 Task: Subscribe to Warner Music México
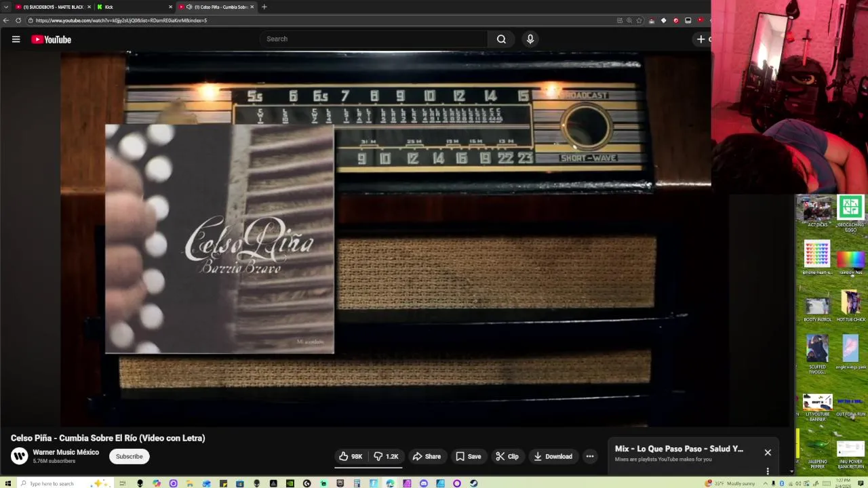coord(129,456)
